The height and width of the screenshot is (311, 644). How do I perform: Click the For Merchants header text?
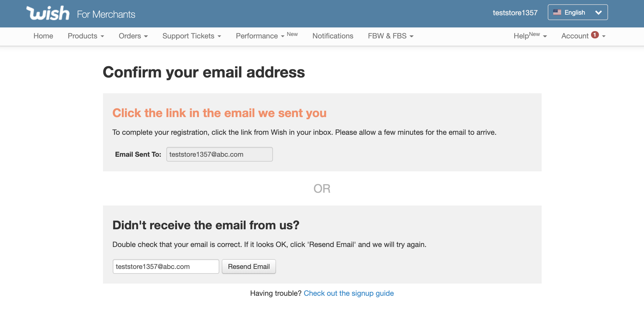click(106, 14)
